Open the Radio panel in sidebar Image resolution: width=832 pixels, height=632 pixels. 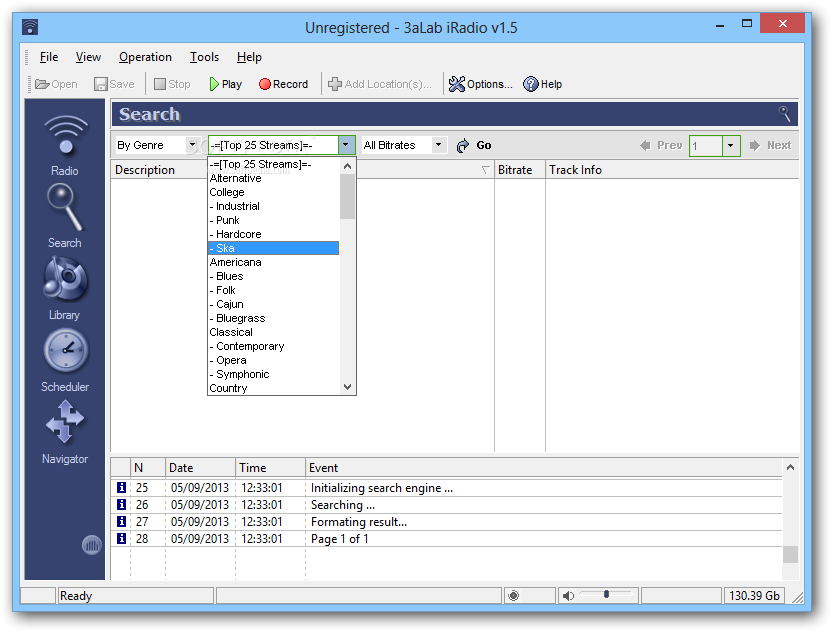click(x=65, y=145)
